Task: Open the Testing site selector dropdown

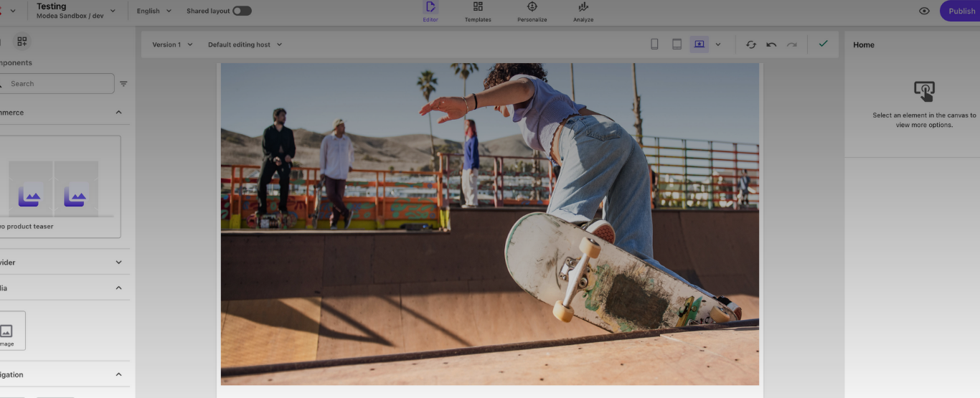Action: pyautogui.click(x=76, y=11)
